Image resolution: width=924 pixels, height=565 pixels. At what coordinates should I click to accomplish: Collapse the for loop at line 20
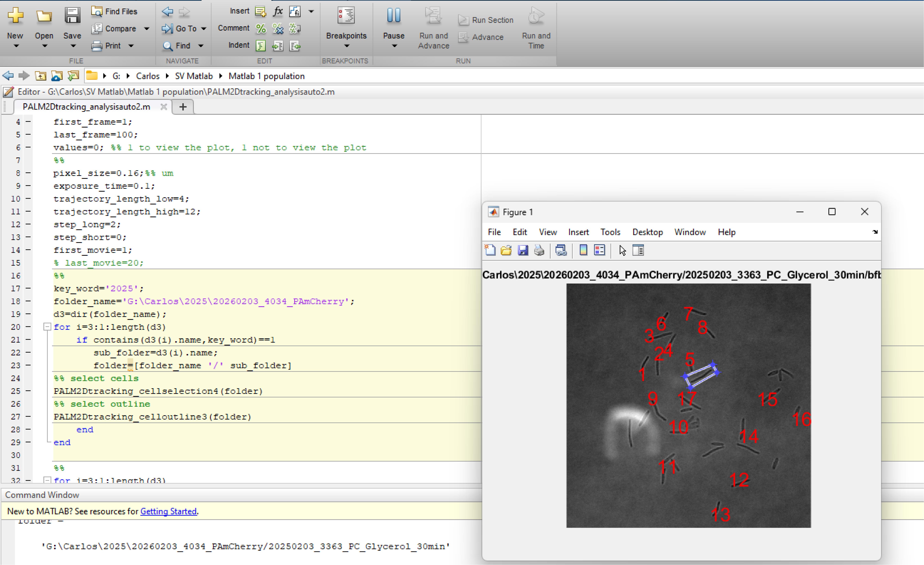click(47, 327)
